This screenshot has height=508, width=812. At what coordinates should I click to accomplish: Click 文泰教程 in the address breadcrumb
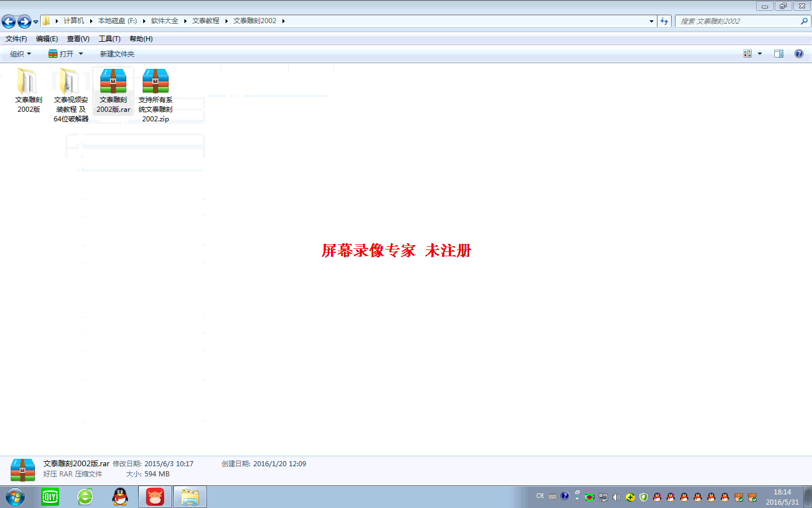click(205, 21)
